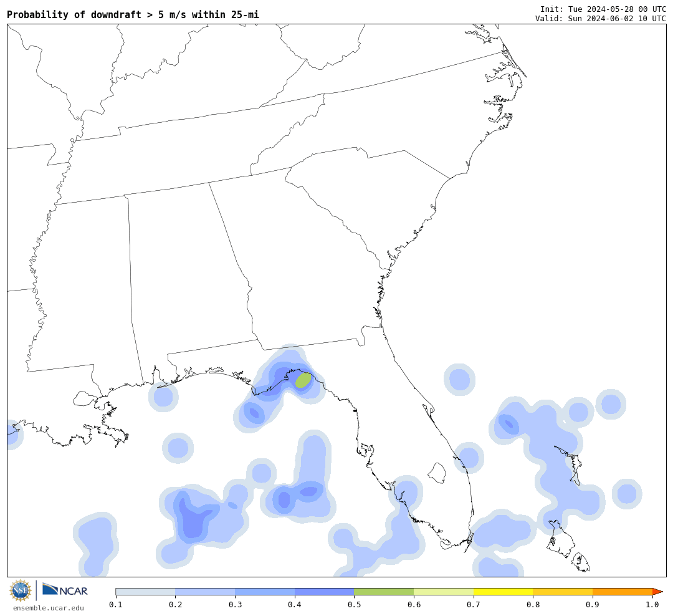This screenshot has height=616, width=673.
Task: Open the ensemble.ucar.edu link text
Action: [49, 608]
